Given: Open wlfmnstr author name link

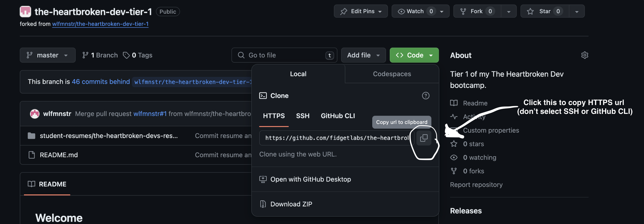Looking at the screenshot, I should click(x=57, y=114).
